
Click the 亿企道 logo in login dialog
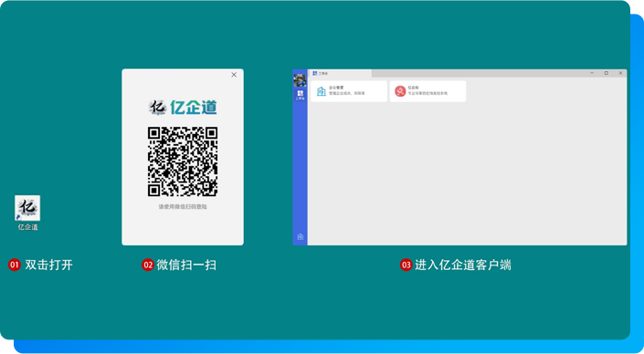point(183,107)
